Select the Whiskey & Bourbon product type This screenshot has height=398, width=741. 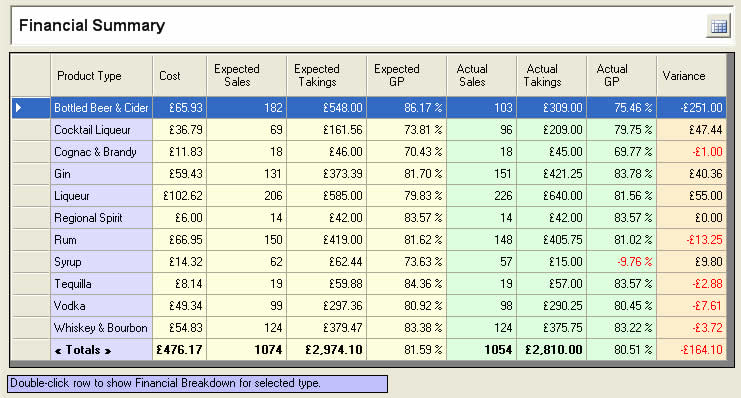point(102,328)
